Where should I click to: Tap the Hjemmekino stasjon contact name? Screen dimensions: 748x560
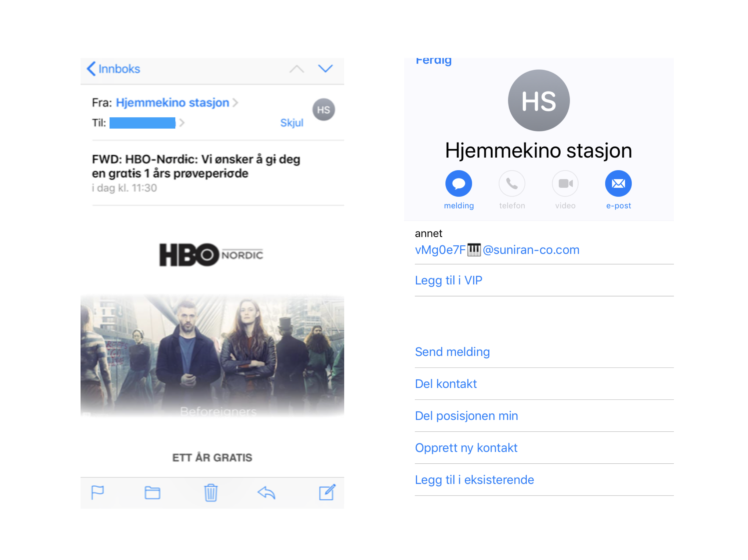538,151
